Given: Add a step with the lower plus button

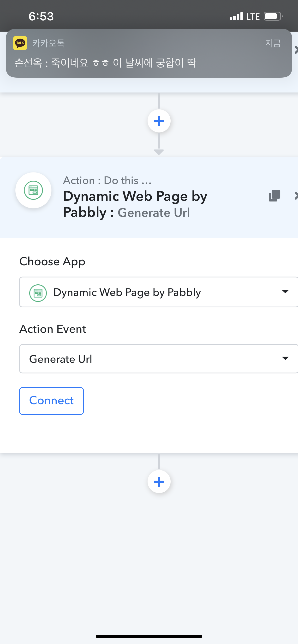Looking at the screenshot, I should pos(159,482).
